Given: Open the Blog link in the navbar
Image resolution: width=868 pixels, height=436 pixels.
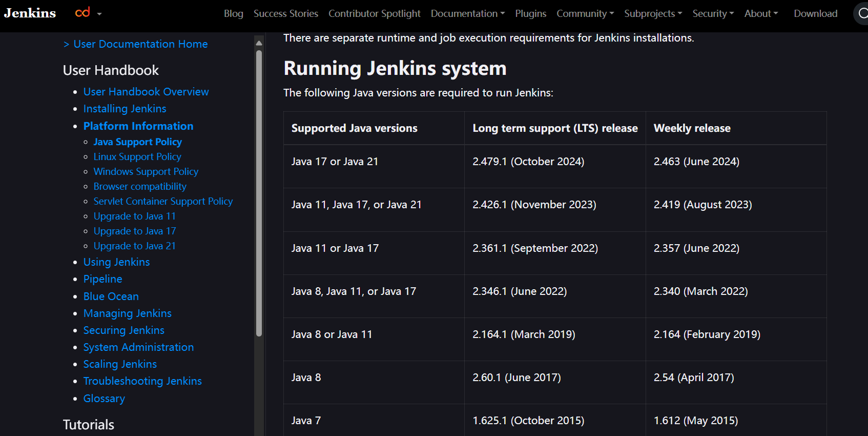Looking at the screenshot, I should tap(234, 13).
